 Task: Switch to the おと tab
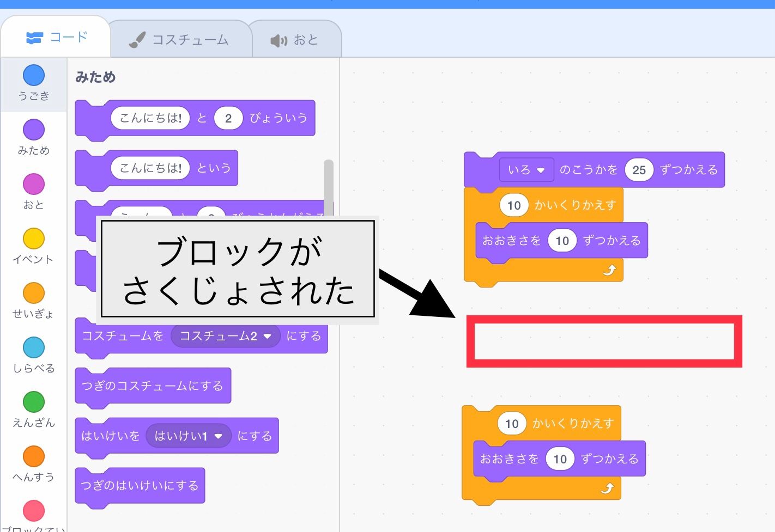[296, 38]
